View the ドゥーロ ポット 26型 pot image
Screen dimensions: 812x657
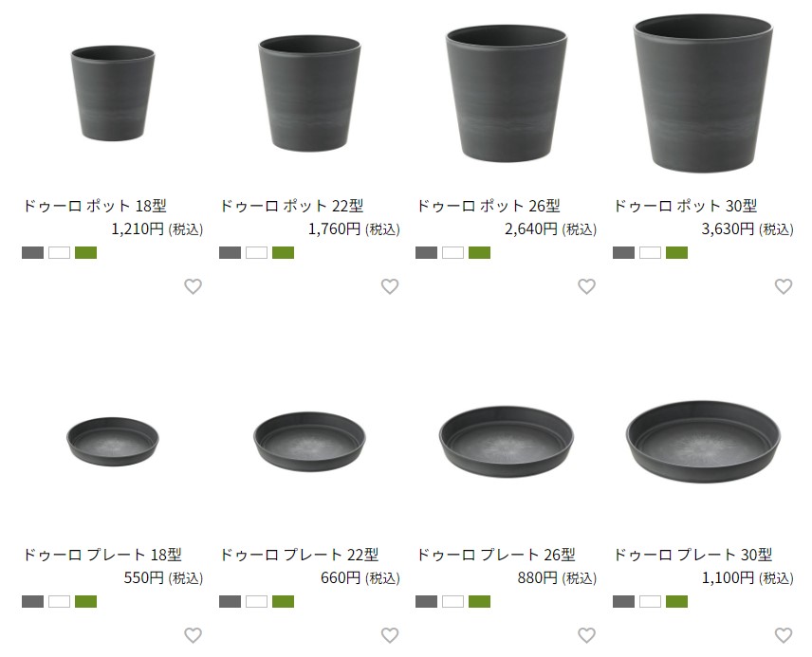pyautogui.click(x=506, y=93)
